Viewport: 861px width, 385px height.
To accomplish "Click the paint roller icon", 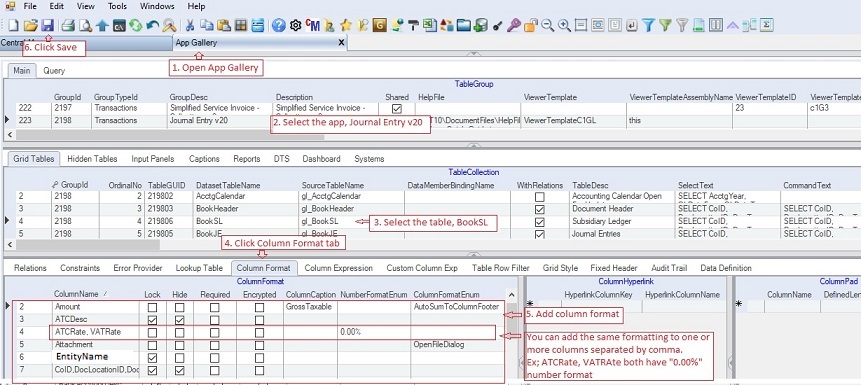I will (413, 25).
